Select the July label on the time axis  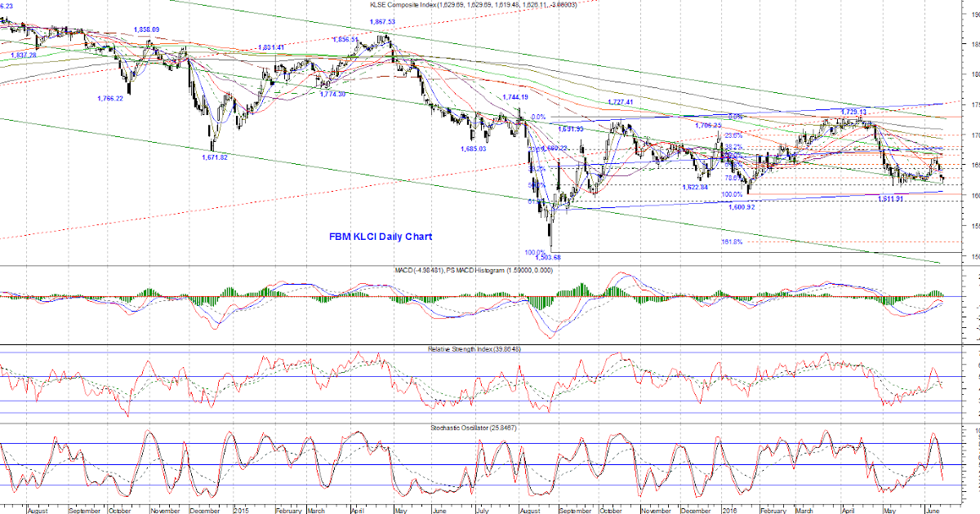tap(484, 510)
